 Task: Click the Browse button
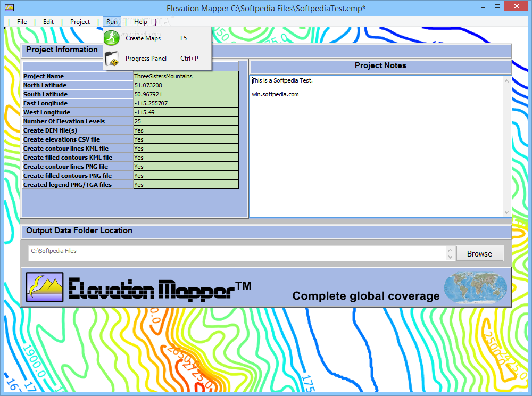(x=479, y=253)
